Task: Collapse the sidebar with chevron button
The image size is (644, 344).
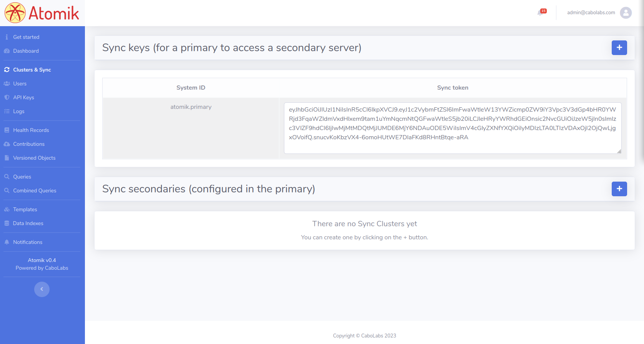Action: pos(42,289)
